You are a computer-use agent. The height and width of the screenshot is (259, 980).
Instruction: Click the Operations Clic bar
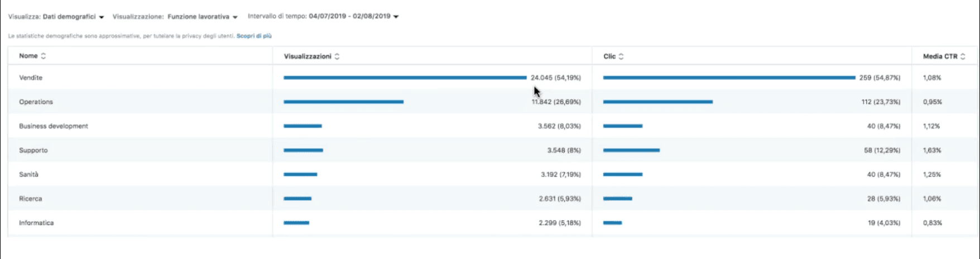658,102
